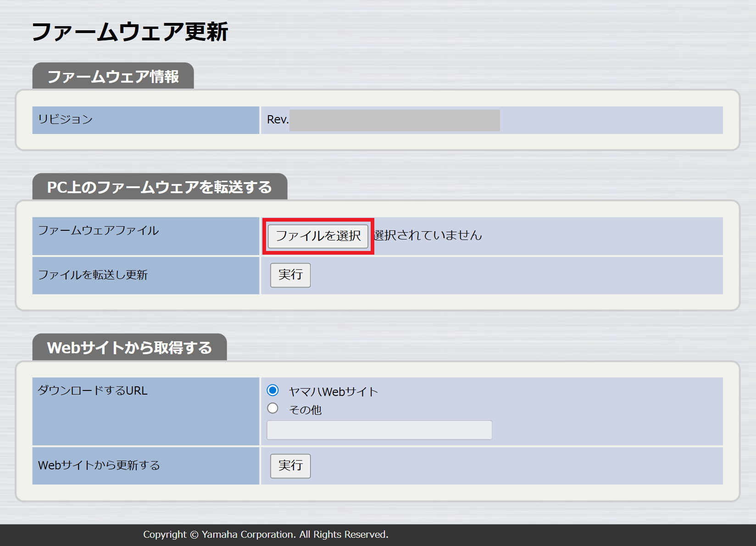Select the ヤマハWebサイト radio button

[272, 390]
